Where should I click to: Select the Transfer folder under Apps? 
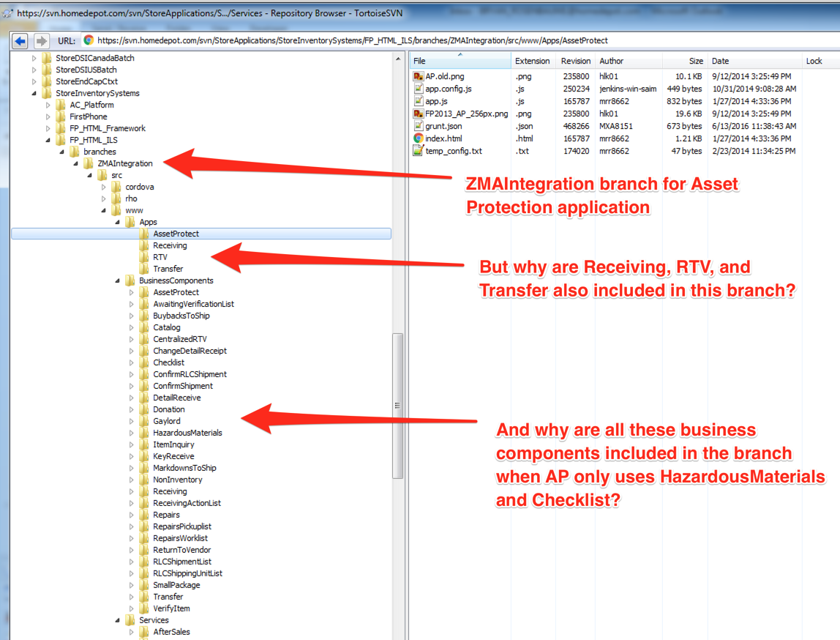point(168,269)
